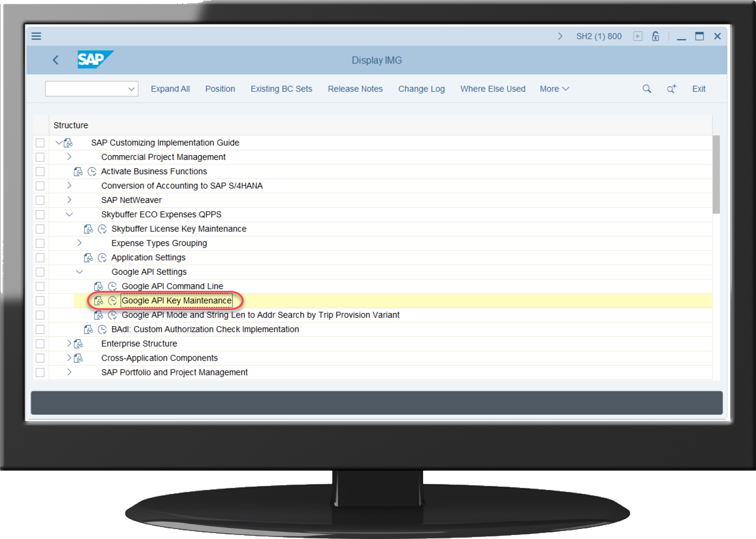Select BAdI: Custom Authorization Check Implementation item

(205, 330)
